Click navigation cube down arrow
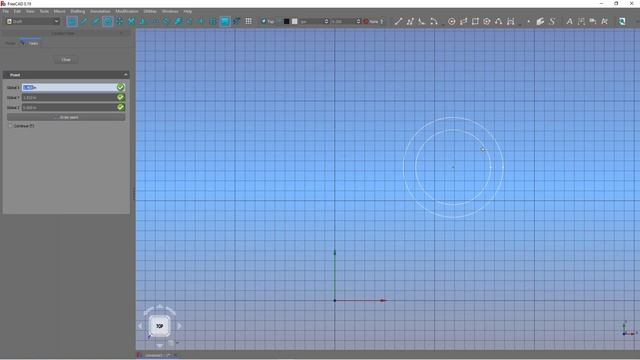The image size is (640, 360). 160,346
